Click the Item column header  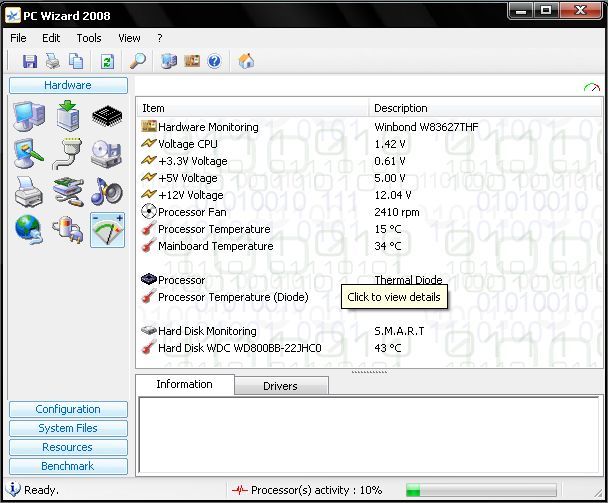point(252,108)
